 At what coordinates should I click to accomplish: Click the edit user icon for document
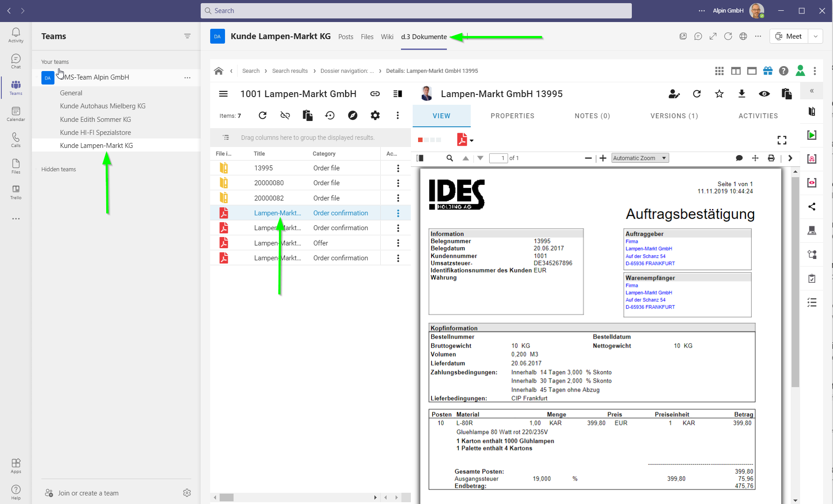coord(674,94)
